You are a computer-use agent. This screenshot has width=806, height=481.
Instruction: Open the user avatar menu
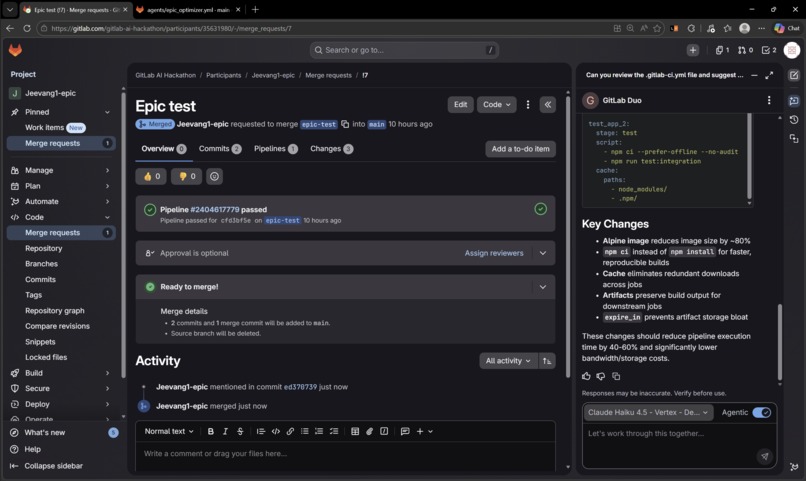point(792,50)
